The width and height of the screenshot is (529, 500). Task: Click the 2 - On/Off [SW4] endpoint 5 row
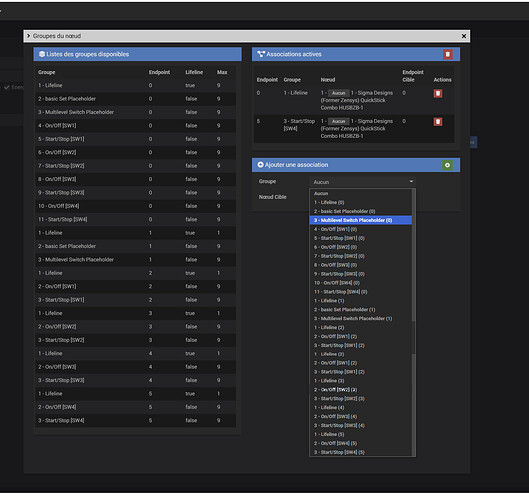coord(135,407)
